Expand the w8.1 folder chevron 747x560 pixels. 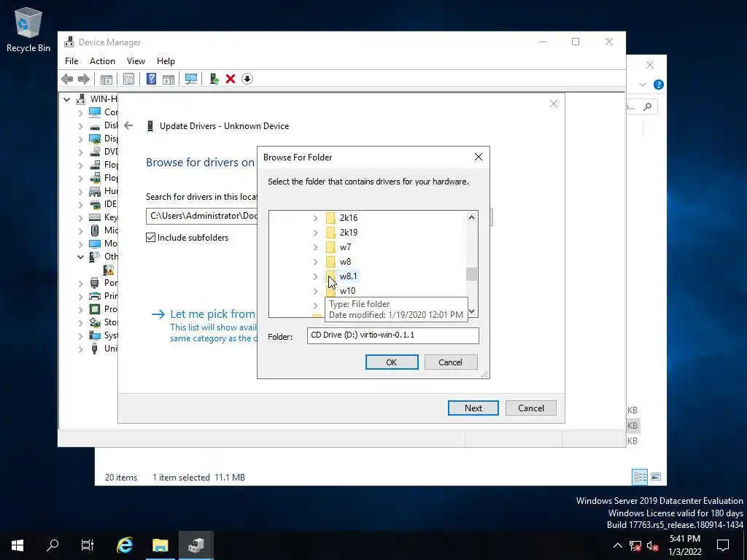click(315, 276)
